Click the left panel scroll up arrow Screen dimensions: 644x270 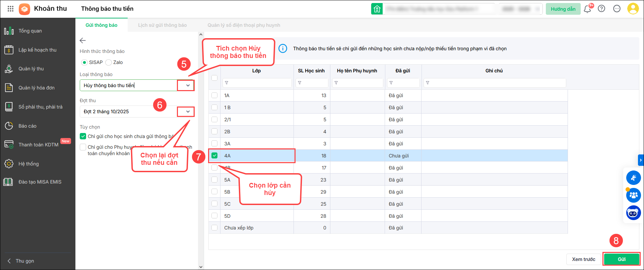pyautogui.click(x=201, y=35)
